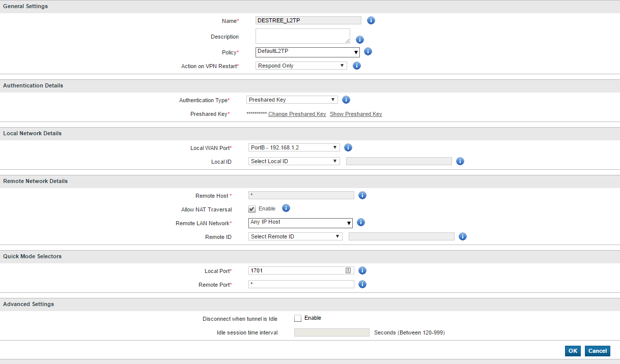Click Local Port field showing 1701
The width and height of the screenshot is (620, 364).
pyautogui.click(x=301, y=270)
